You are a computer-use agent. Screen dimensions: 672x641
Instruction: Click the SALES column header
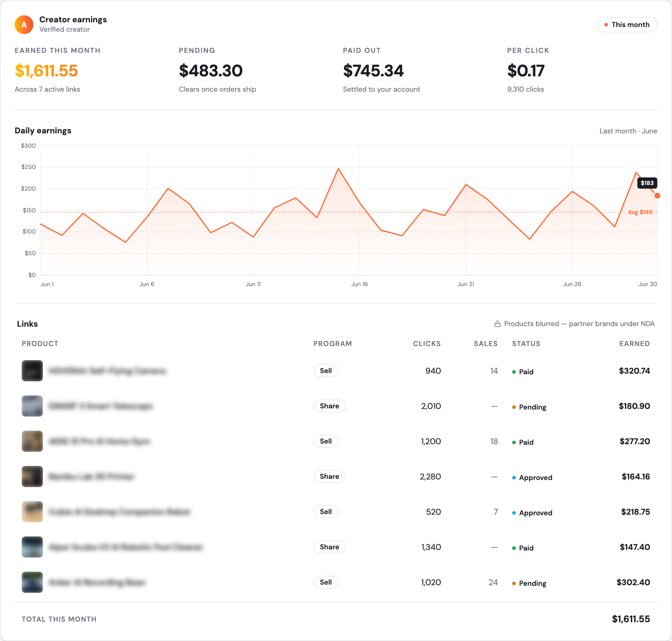point(485,344)
